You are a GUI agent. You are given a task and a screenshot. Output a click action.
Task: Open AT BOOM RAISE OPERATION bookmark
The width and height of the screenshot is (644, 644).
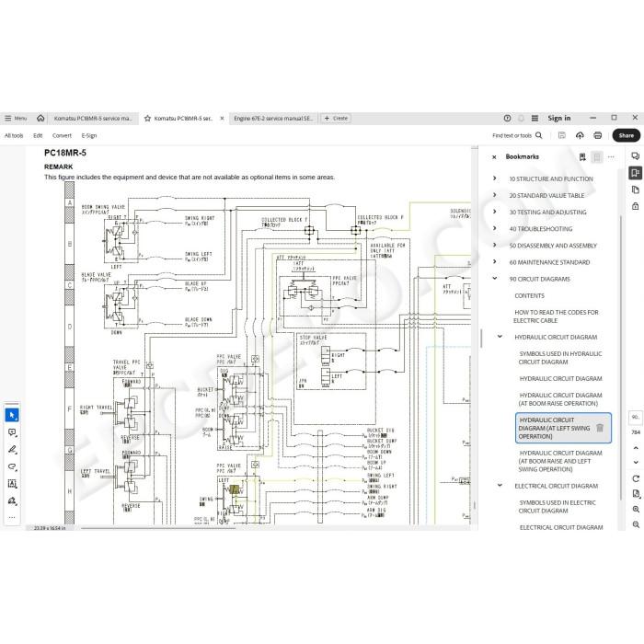[x=559, y=399]
